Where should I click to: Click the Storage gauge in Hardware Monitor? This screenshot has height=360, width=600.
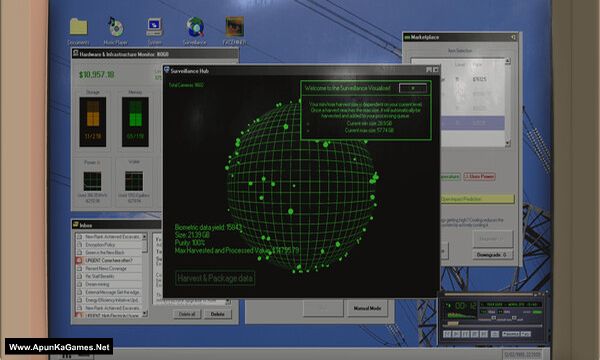tap(93, 122)
